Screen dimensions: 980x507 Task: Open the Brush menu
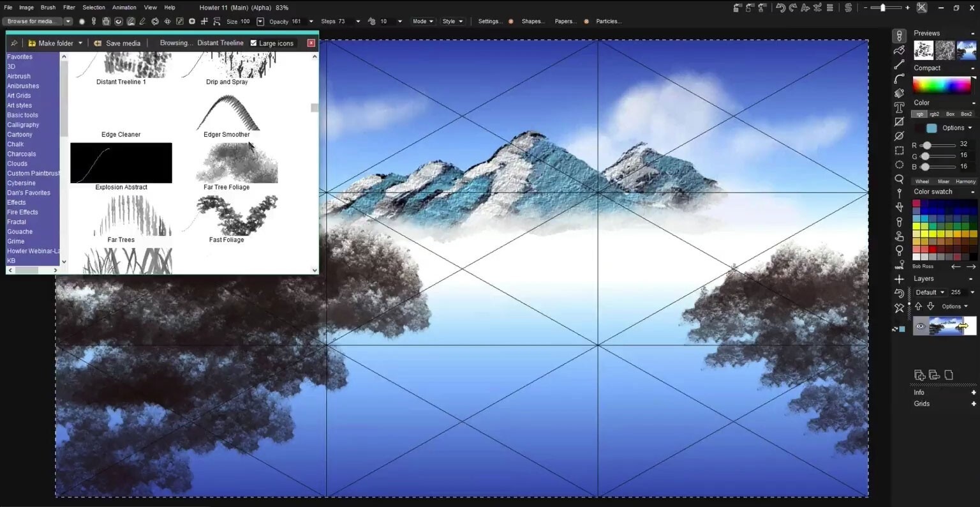48,8
